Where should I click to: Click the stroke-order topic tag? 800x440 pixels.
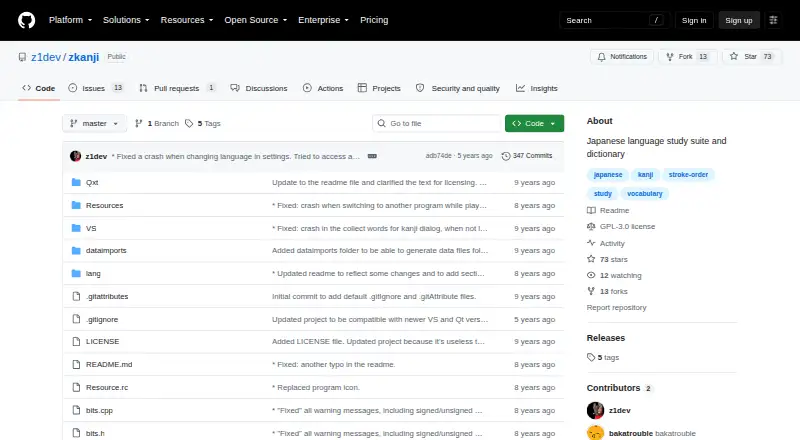click(x=688, y=175)
